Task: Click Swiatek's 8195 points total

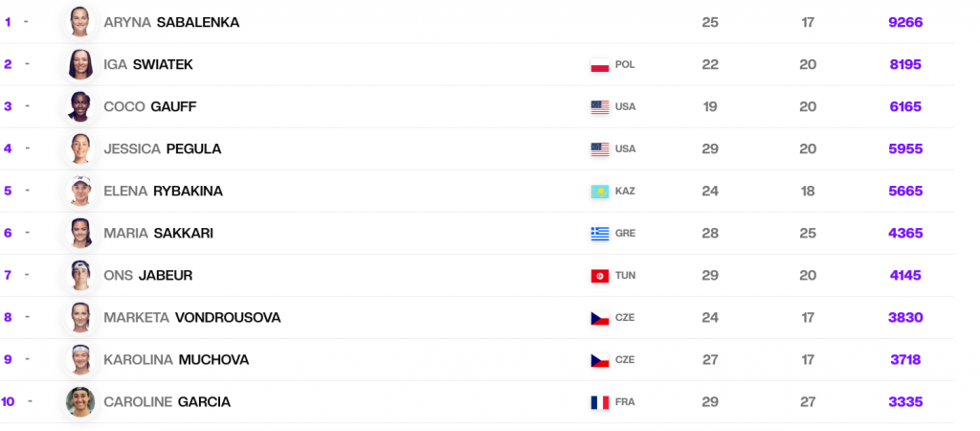Action: click(905, 64)
